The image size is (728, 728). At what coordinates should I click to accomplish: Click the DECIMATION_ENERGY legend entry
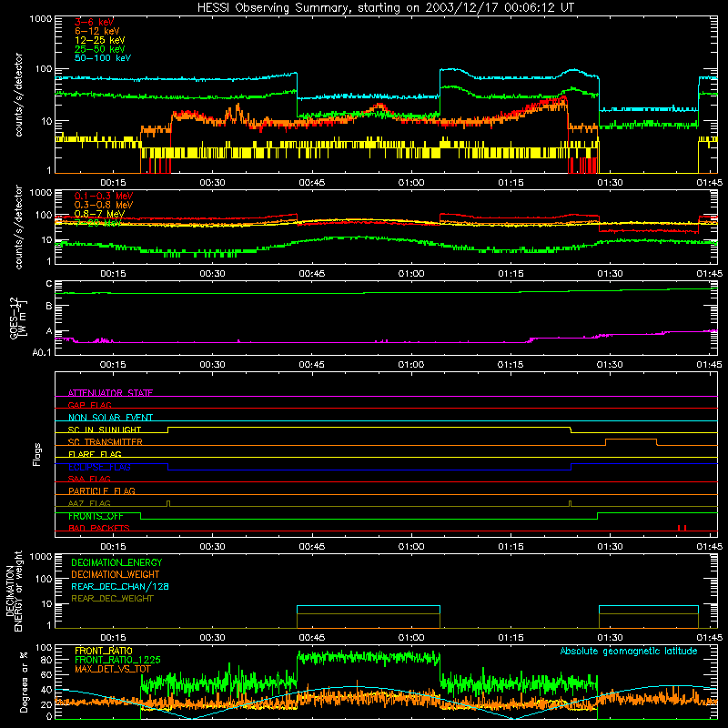[116, 562]
